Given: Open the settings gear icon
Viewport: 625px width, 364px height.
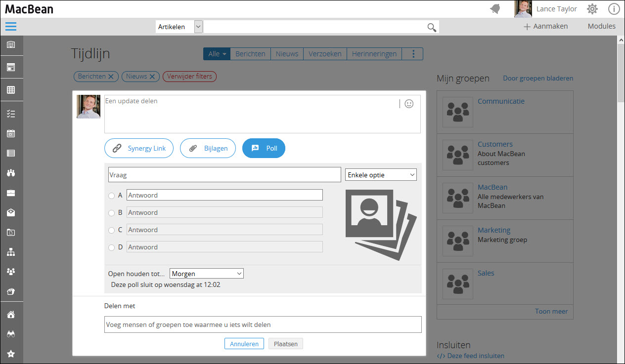Looking at the screenshot, I should [592, 9].
